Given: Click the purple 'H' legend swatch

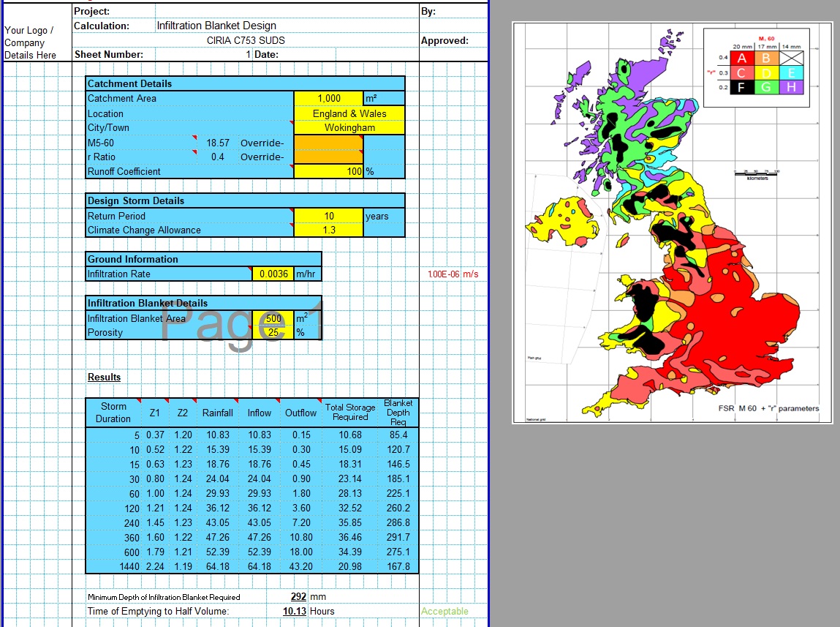Looking at the screenshot, I should [792, 88].
